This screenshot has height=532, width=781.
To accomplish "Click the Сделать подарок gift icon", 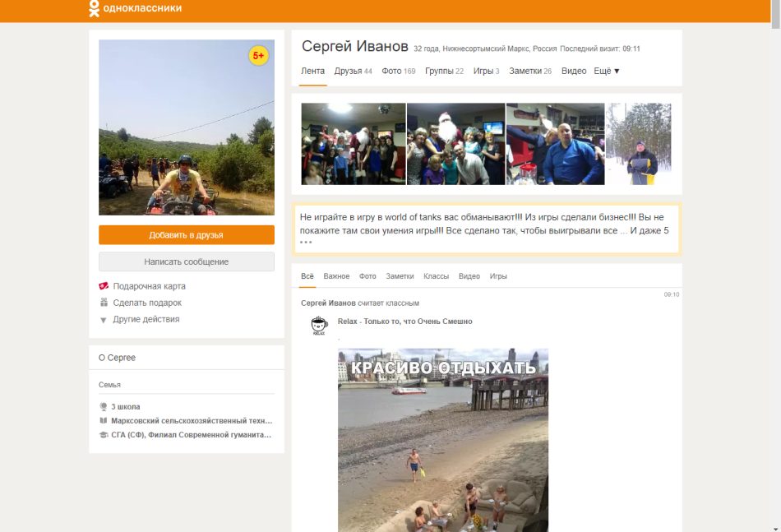I will [104, 303].
